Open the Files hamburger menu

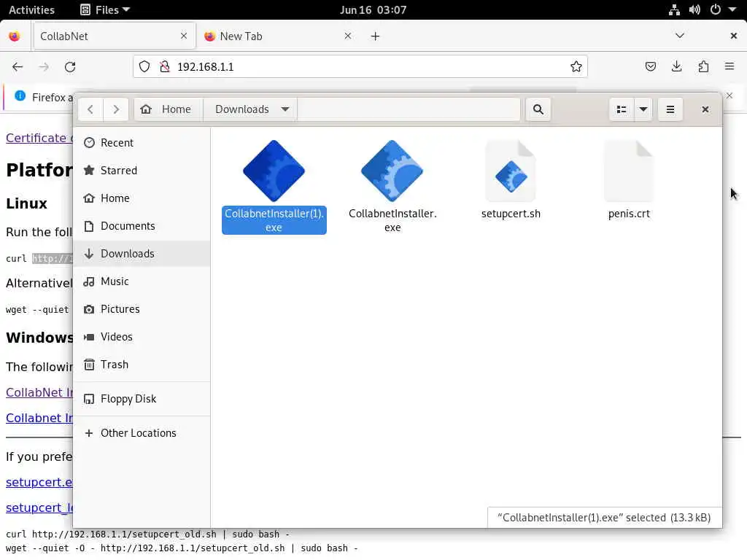tap(670, 109)
